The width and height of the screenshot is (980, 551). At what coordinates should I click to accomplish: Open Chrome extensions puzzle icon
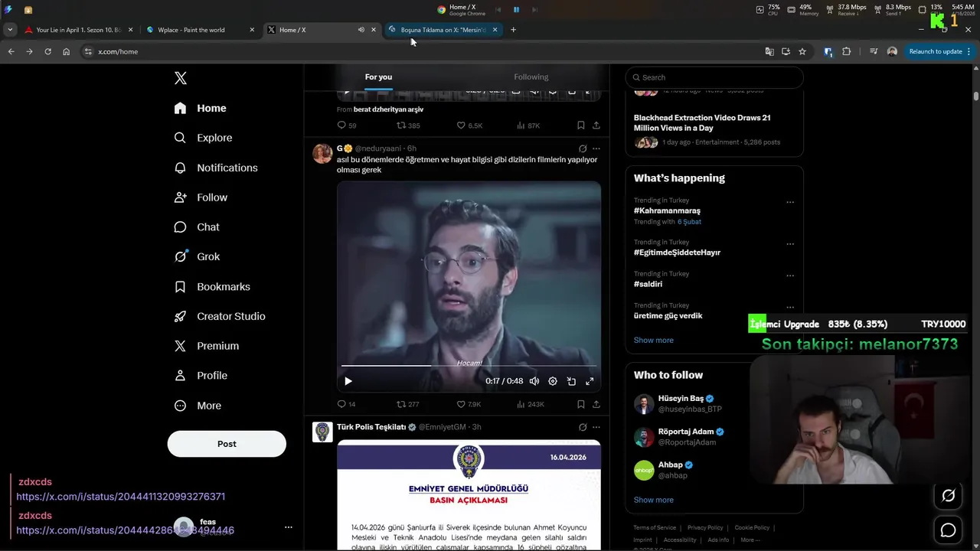coord(846,51)
